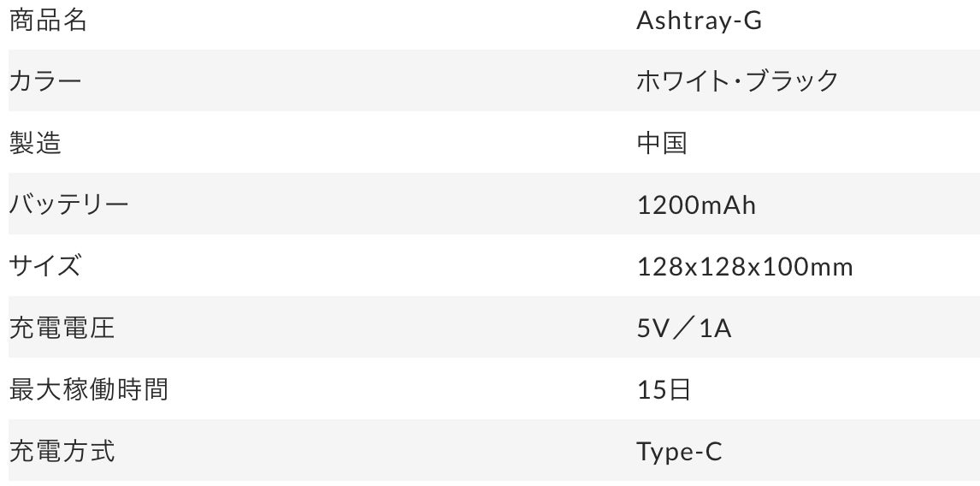Select the 中国 manufacturing value

point(662,143)
